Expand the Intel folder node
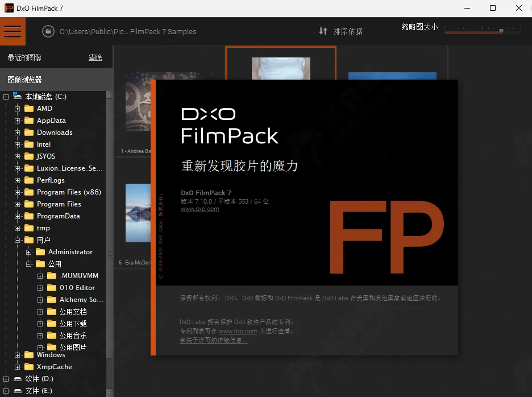Image resolution: width=532 pixels, height=397 pixels. pos(17,144)
